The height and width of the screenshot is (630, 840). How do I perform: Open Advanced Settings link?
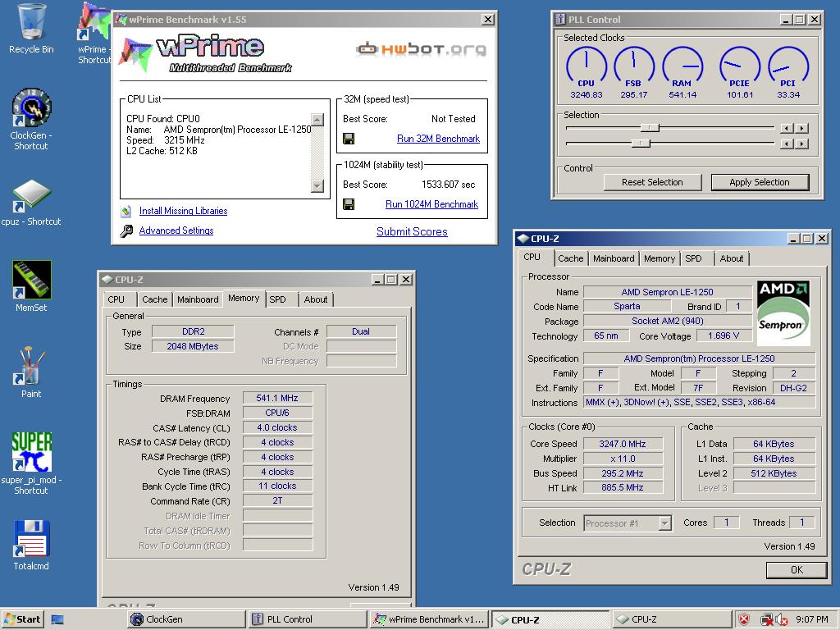(176, 231)
